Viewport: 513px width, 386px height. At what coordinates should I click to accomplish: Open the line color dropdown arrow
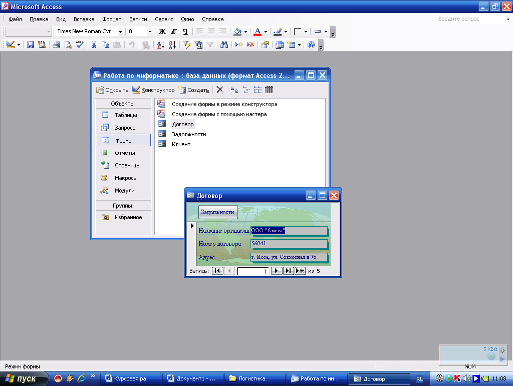(x=286, y=32)
